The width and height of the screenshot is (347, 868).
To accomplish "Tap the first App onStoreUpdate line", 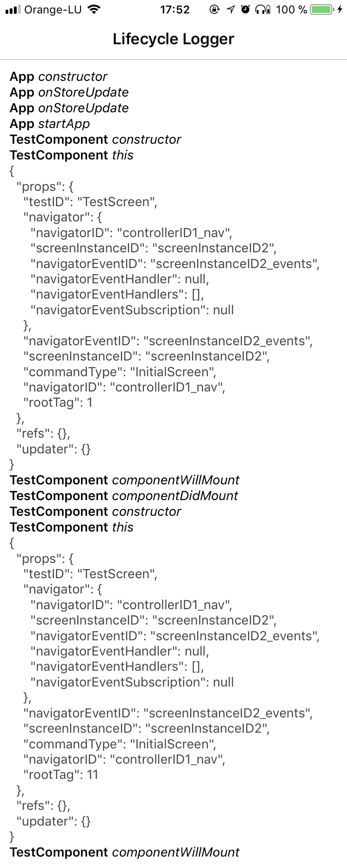I will [69, 92].
